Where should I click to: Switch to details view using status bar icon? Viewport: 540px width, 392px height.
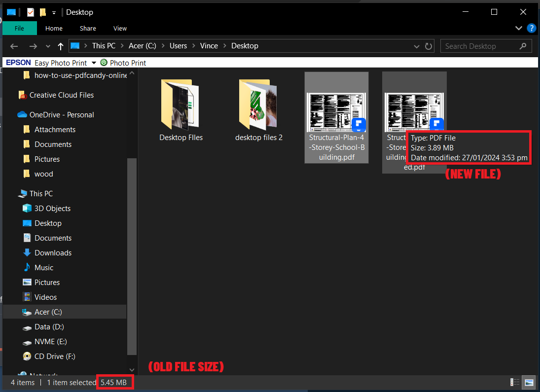(x=514, y=382)
